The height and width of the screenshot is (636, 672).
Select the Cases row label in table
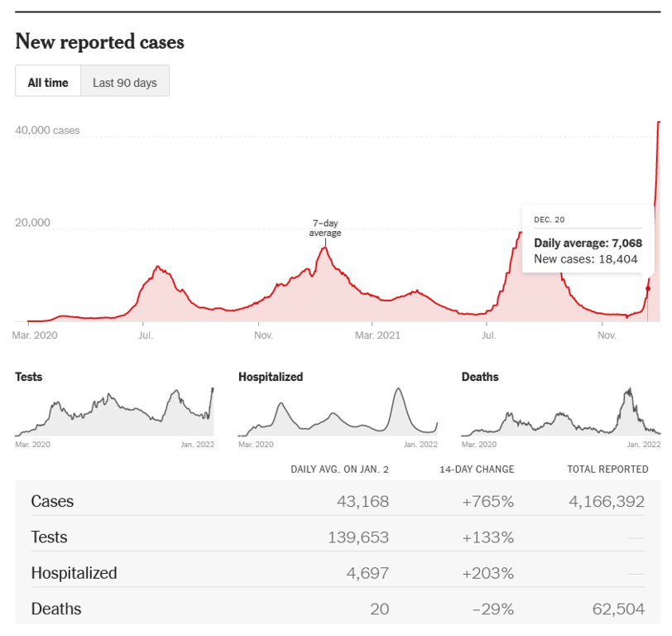52,501
